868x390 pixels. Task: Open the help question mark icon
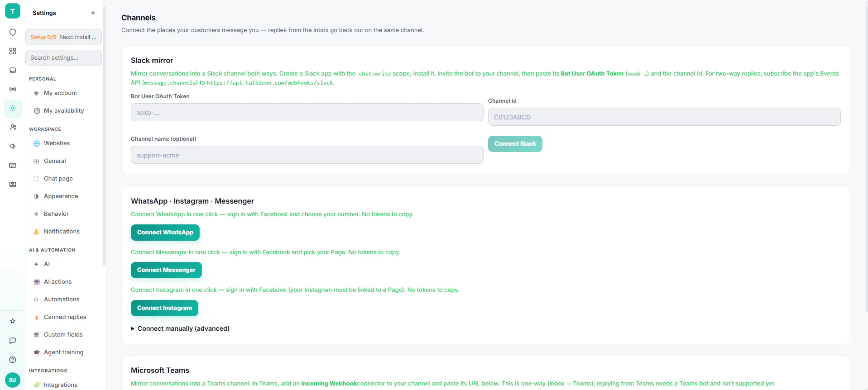(13, 360)
